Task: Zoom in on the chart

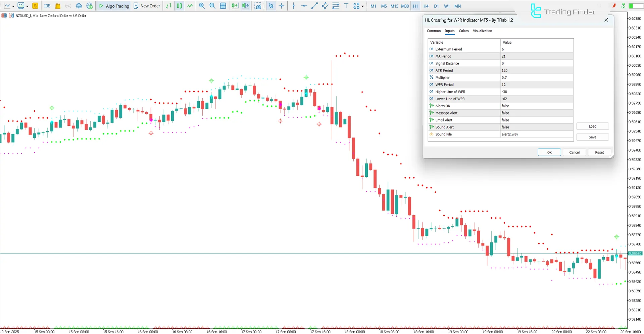Action: [201, 6]
